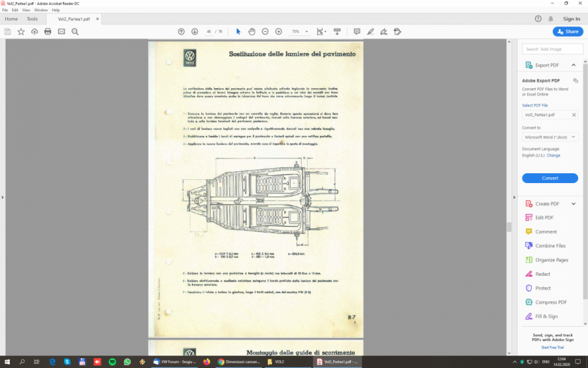Open the Combine Files tool
Image resolution: width=588 pixels, height=368 pixels.
click(550, 246)
